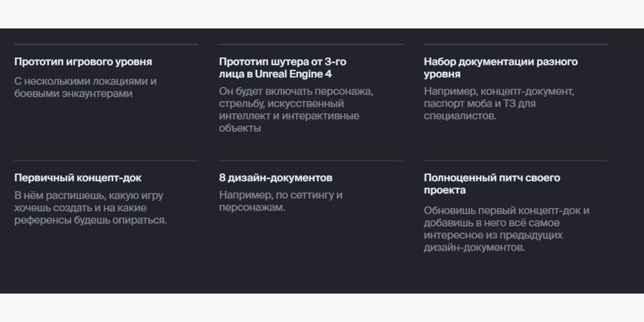Click the description starting 'Например, концепт-документ'
The width and height of the screenshot is (644, 322).
[x=499, y=104]
